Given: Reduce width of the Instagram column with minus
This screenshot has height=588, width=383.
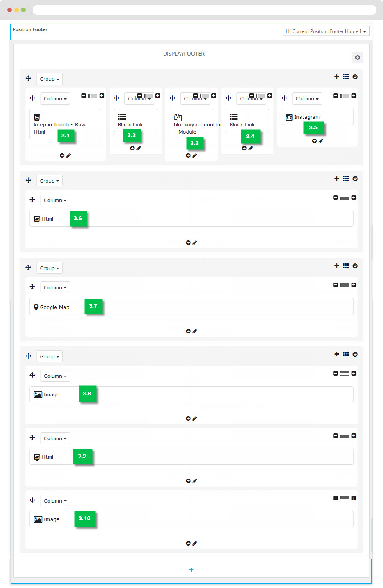Looking at the screenshot, I should click(x=336, y=96).
